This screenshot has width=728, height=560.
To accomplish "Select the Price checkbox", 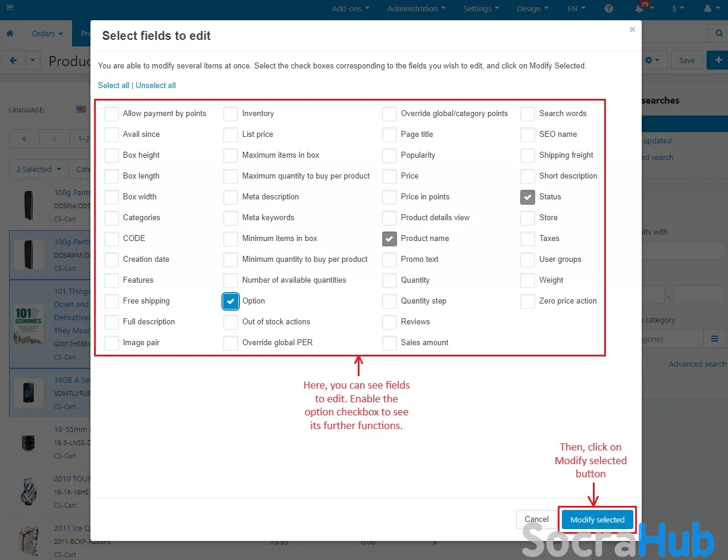I will point(389,176).
